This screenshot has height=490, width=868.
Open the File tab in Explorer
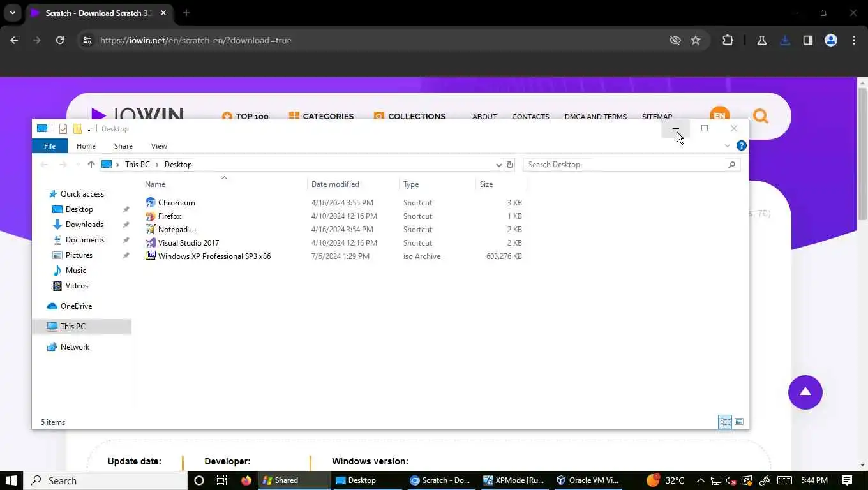click(x=49, y=146)
